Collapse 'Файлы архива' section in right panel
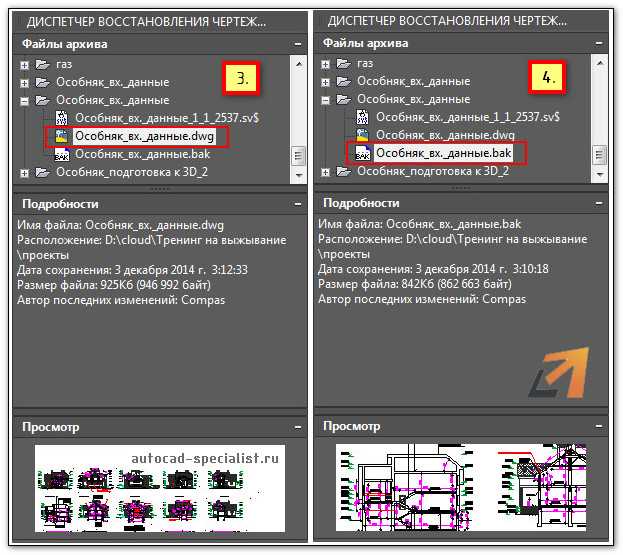623x555 pixels. [599, 43]
